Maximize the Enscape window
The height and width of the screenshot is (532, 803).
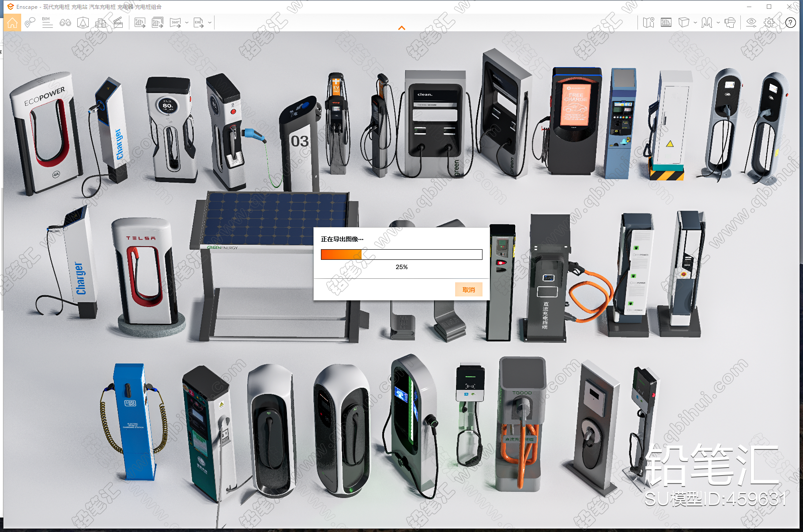(x=769, y=7)
